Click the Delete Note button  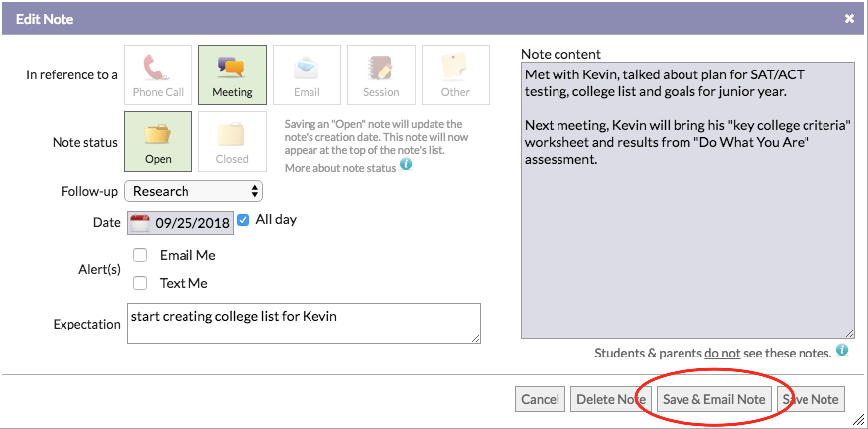tap(611, 399)
